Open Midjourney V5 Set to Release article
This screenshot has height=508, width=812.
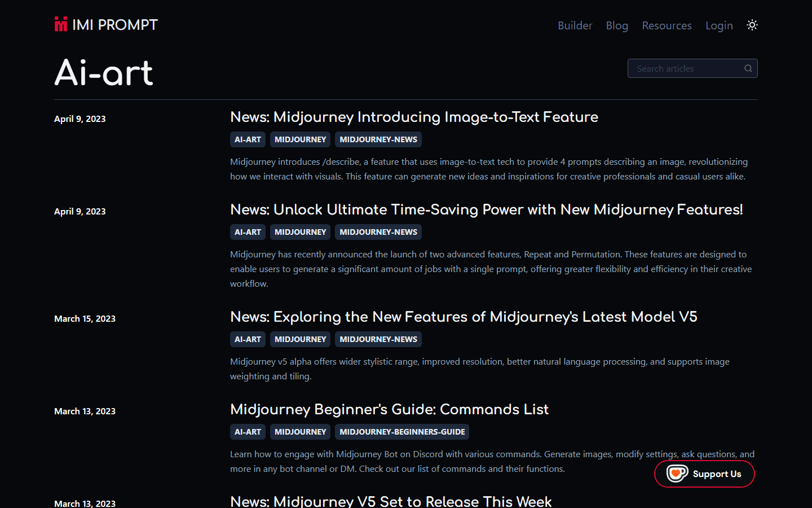[x=391, y=501]
